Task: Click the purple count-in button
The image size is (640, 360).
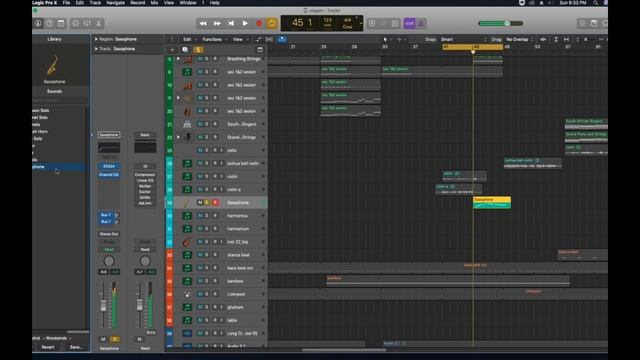Action: 409,24
